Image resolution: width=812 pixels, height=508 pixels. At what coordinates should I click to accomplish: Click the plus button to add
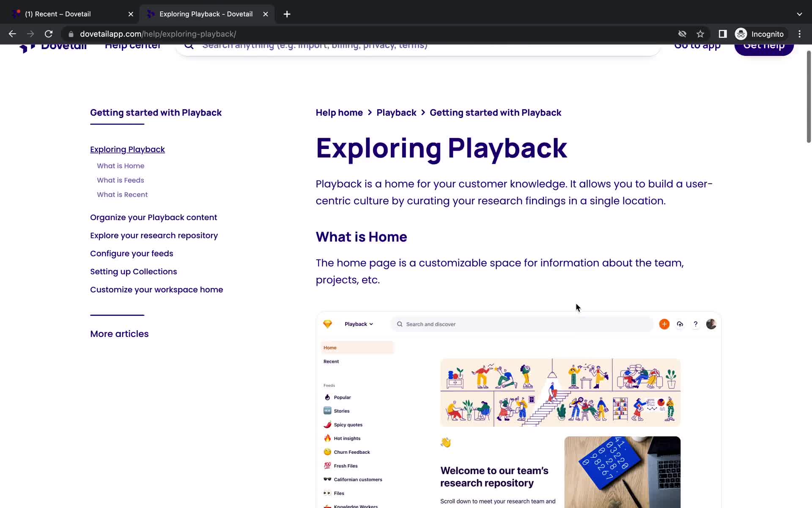click(664, 324)
